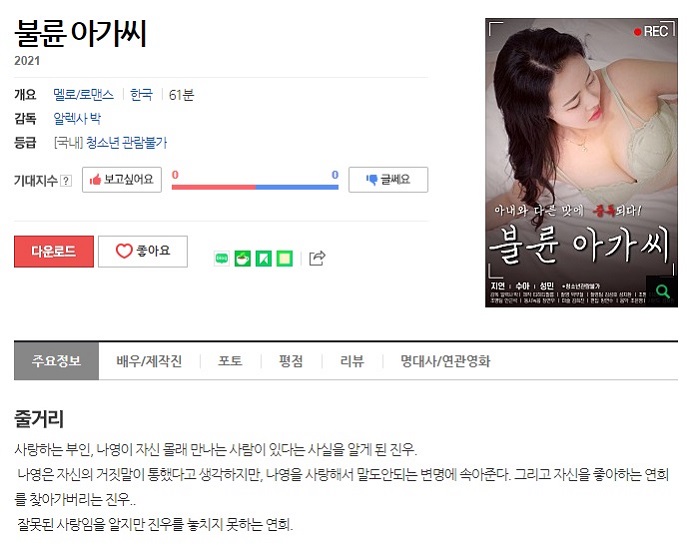The image size is (700, 556).
Task: Click the heart icon in the 좋아요 button
Action: 124,251
